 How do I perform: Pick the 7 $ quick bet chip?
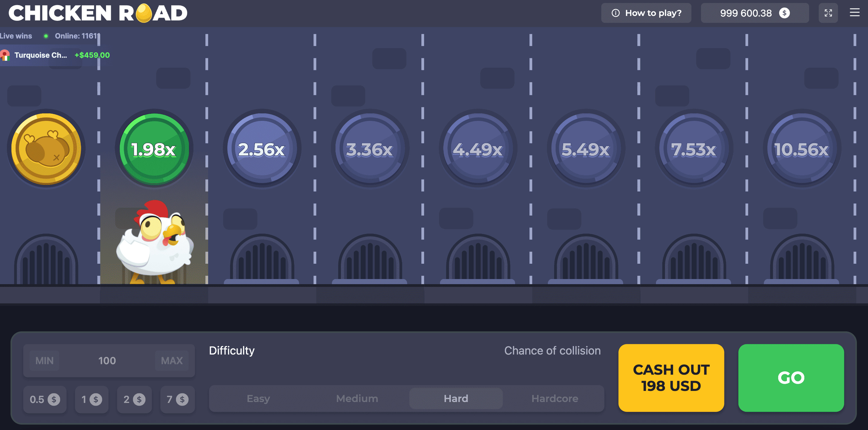[177, 399]
